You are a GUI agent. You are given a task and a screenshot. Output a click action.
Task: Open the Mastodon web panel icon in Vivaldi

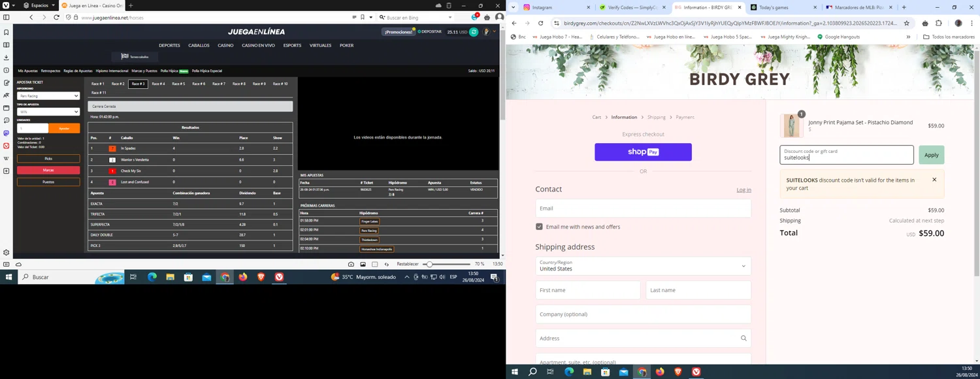[7, 133]
